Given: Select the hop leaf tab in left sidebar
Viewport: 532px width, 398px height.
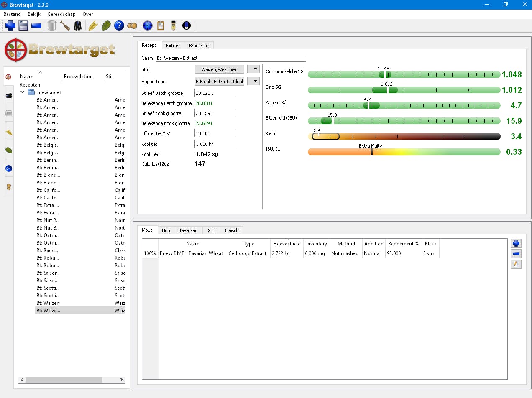Looking at the screenshot, I should tap(9, 150).
